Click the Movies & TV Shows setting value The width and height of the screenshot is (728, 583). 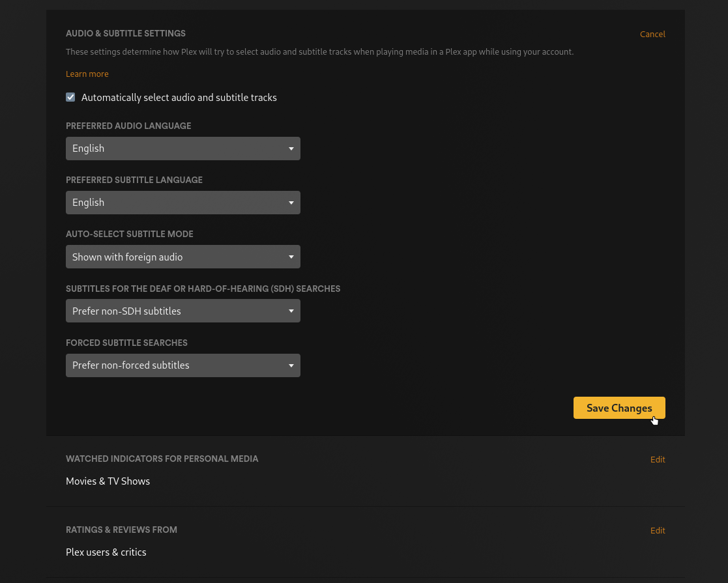[108, 481]
